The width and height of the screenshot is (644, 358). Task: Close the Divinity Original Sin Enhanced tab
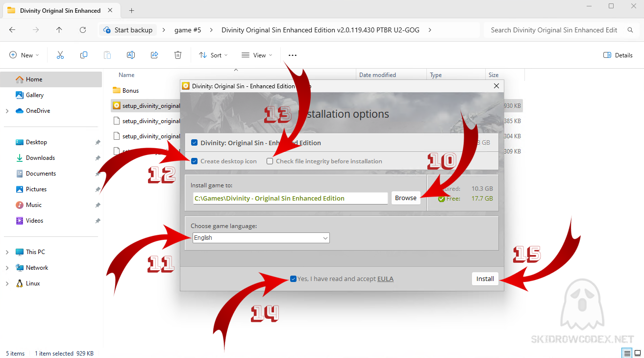pos(111,10)
